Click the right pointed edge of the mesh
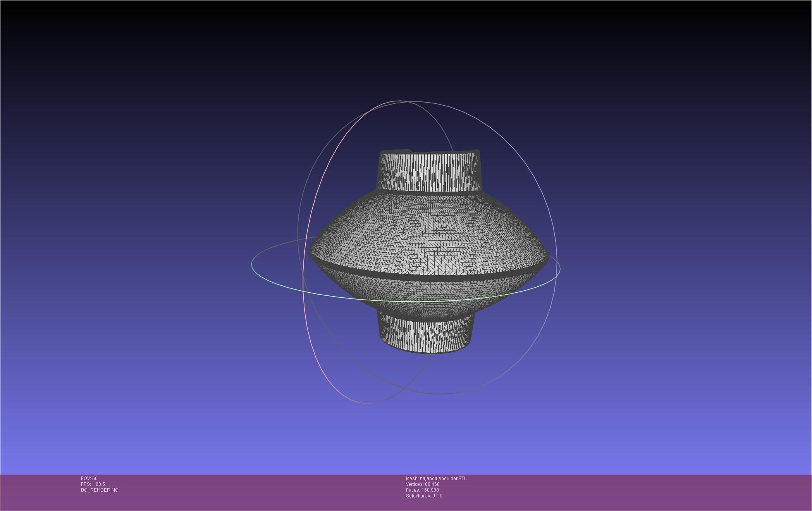Screen dimensions: 812x511 (547, 257)
